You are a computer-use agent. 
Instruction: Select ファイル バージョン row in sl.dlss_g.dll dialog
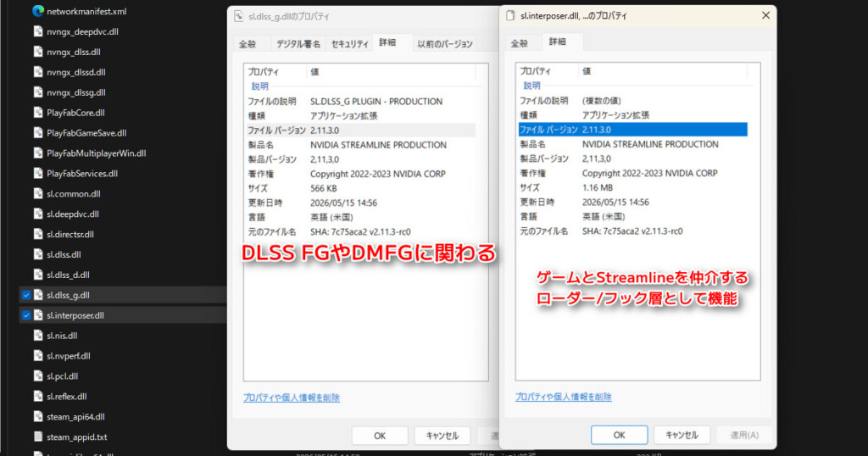coord(361,131)
